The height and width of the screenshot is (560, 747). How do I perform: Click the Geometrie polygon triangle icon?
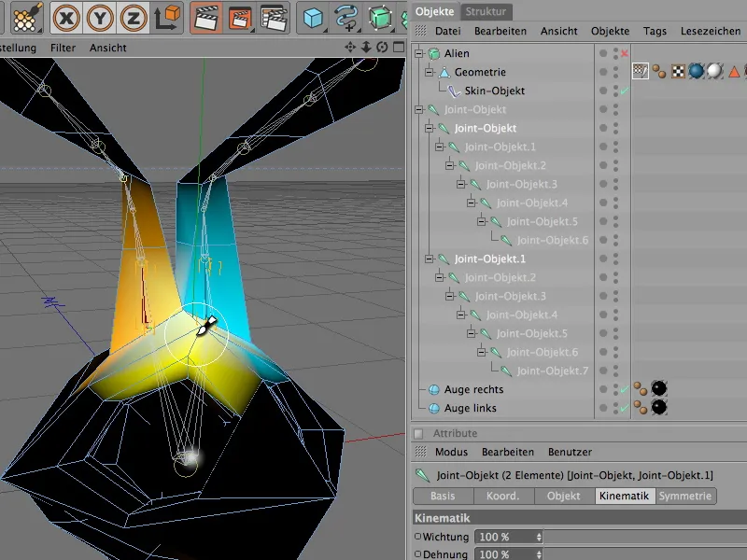[x=444, y=72]
